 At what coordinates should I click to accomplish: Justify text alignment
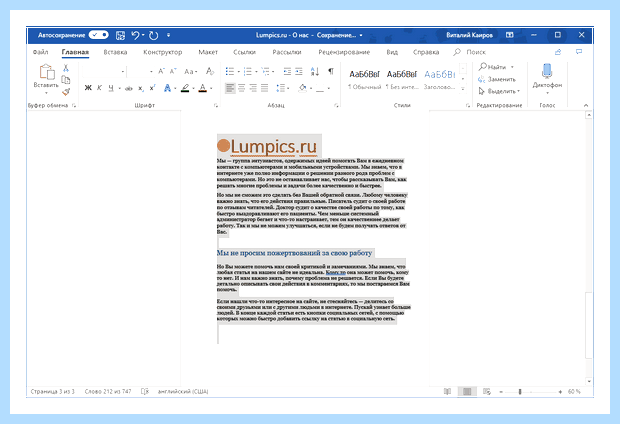(265, 88)
